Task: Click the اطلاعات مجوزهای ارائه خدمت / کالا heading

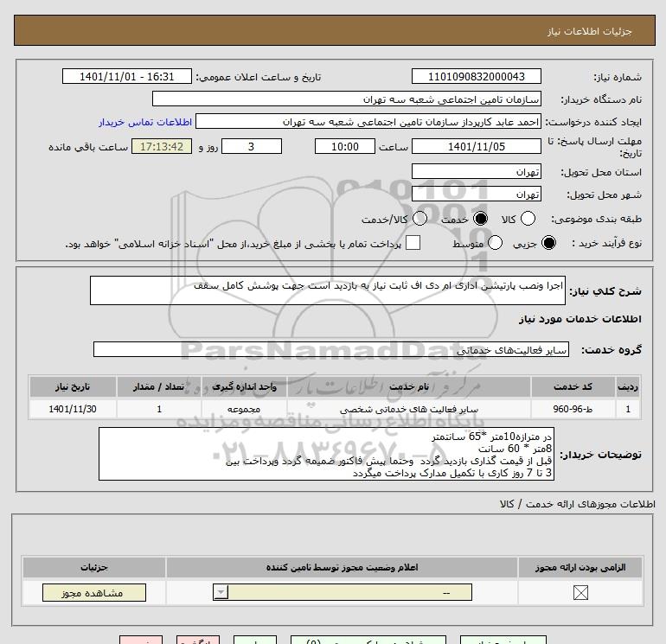Action: click(x=577, y=504)
